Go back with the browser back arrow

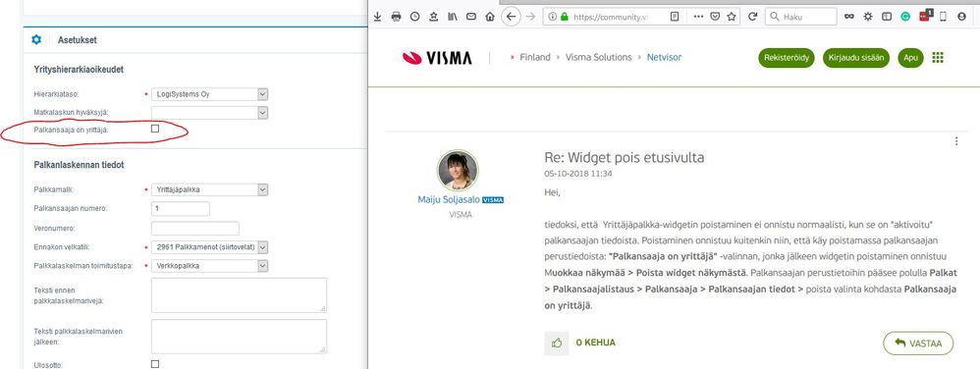pos(512,17)
